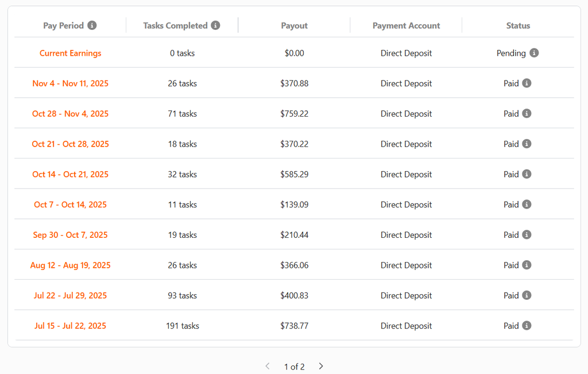Open Paid info icon for Nov 4 - Nov 11 row
The width and height of the screenshot is (588, 374).
click(527, 83)
